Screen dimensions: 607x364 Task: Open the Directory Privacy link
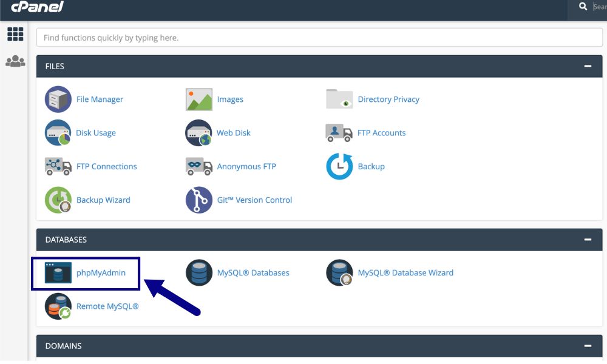tap(388, 99)
